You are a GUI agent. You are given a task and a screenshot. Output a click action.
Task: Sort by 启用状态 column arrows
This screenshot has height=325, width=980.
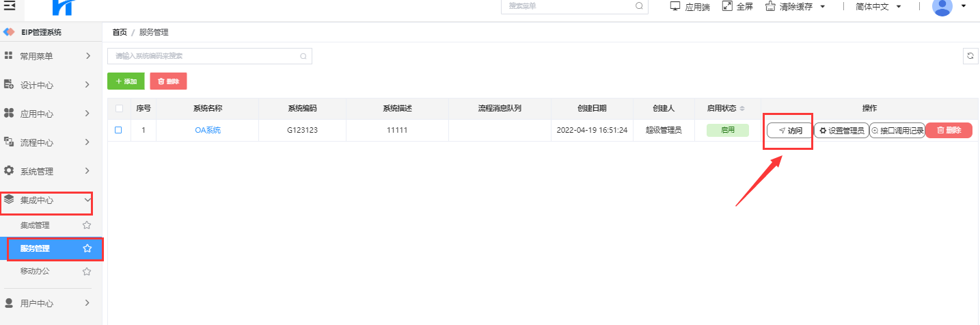click(x=742, y=109)
